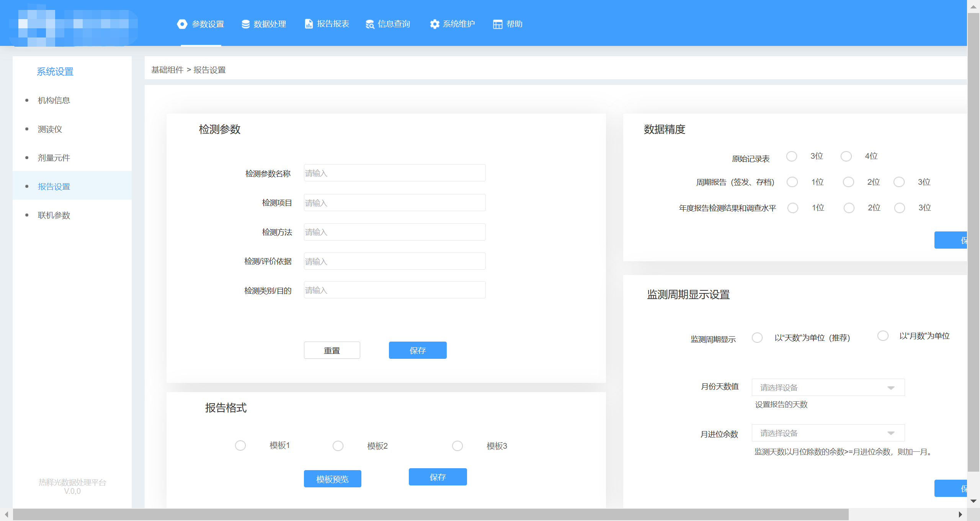Click the scroll down arrow
Image resolution: width=980 pixels, height=521 pixels.
[973, 501]
